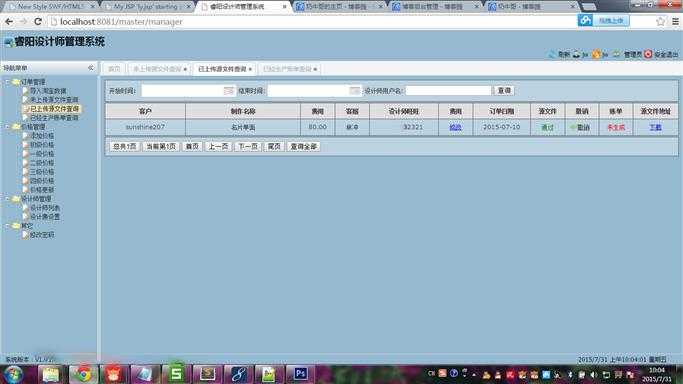Open the Windows Start orb
The width and height of the screenshot is (683, 384).
click(13, 374)
